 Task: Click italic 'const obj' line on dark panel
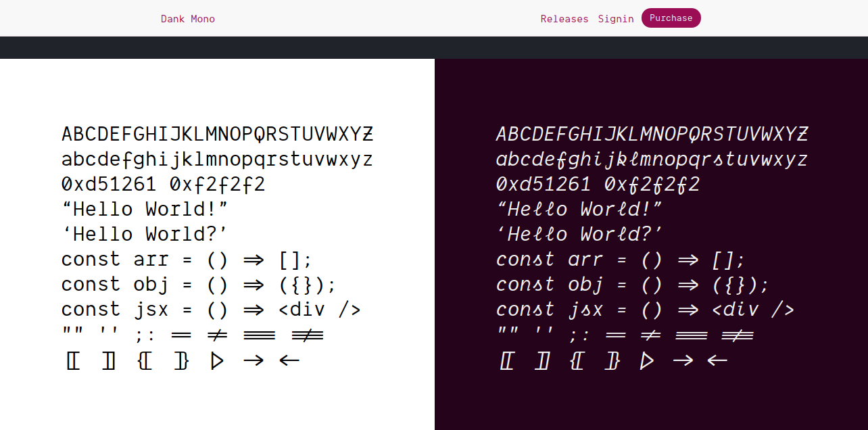coord(633,285)
